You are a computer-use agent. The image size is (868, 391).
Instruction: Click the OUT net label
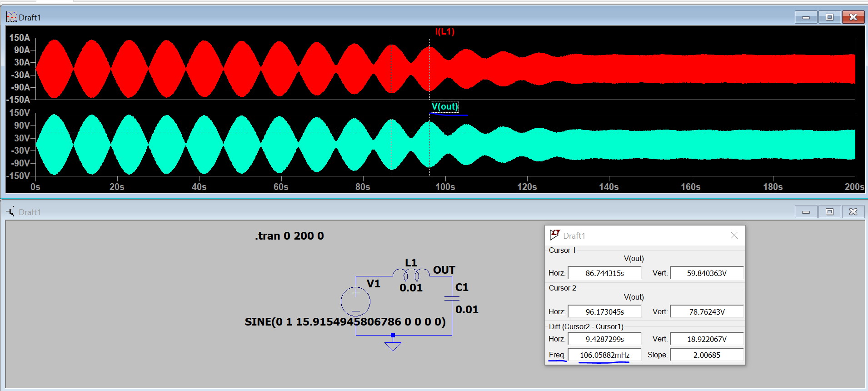[x=444, y=270]
